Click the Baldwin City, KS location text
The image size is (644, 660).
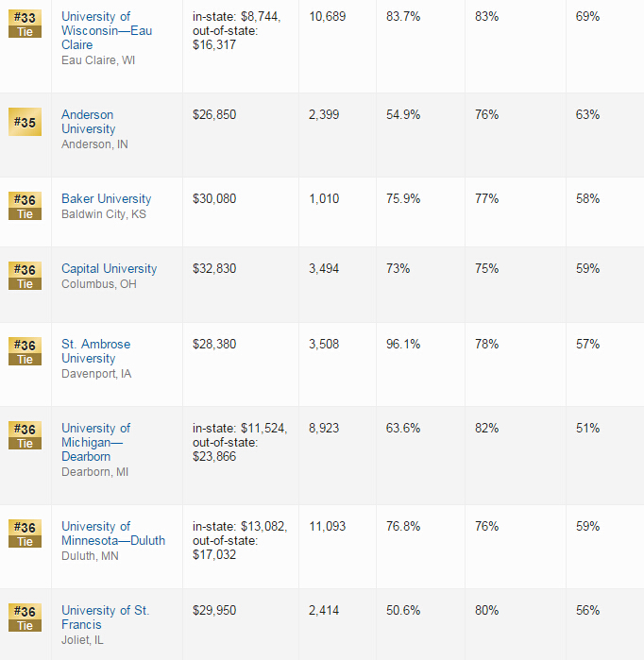coord(104,214)
